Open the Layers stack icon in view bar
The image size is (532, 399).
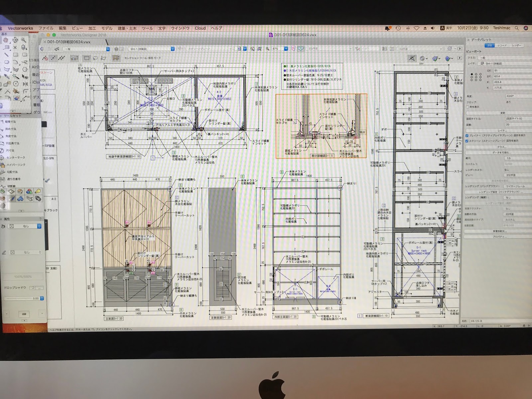click(x=116, y=49)
